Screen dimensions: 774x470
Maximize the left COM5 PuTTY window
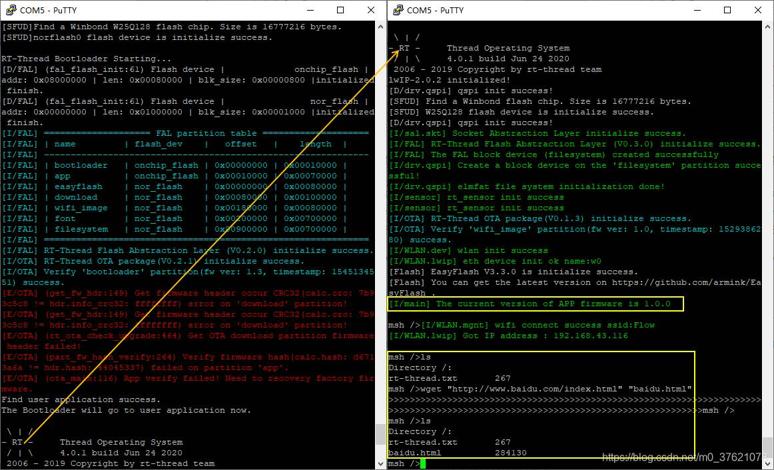[x=341, y=10]
